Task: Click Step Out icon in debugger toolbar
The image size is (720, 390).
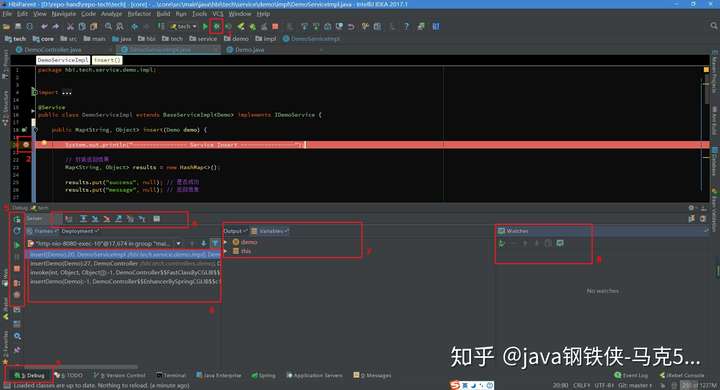Action: [x=118, y=219]
